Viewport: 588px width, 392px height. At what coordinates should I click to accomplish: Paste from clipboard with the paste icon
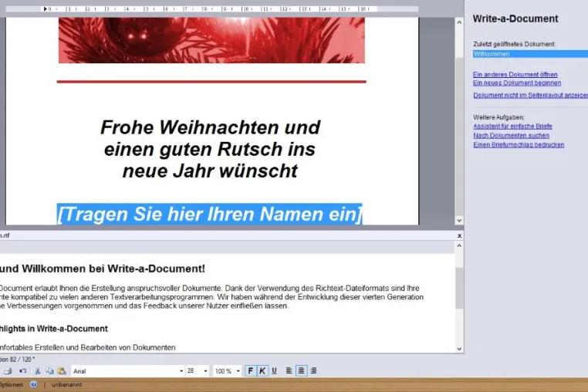62,371
